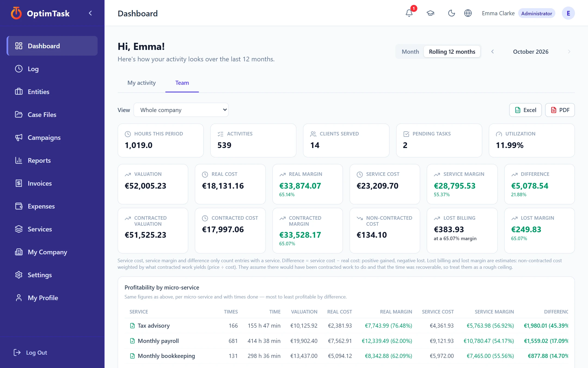Image resolution: width=588 pixels, height=368 pixels.
Task: Switch period to Month
Action: tap(410, 52)
